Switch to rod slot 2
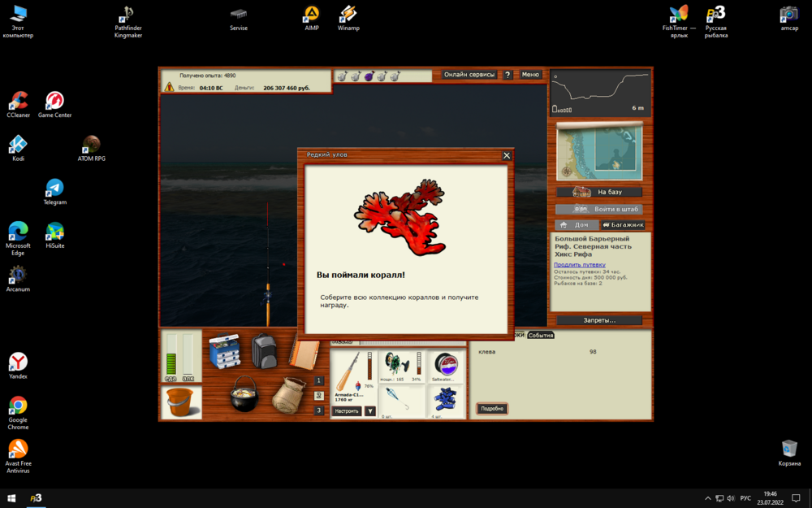The width and height of the screenshot is (812, 508). (319, 396)
